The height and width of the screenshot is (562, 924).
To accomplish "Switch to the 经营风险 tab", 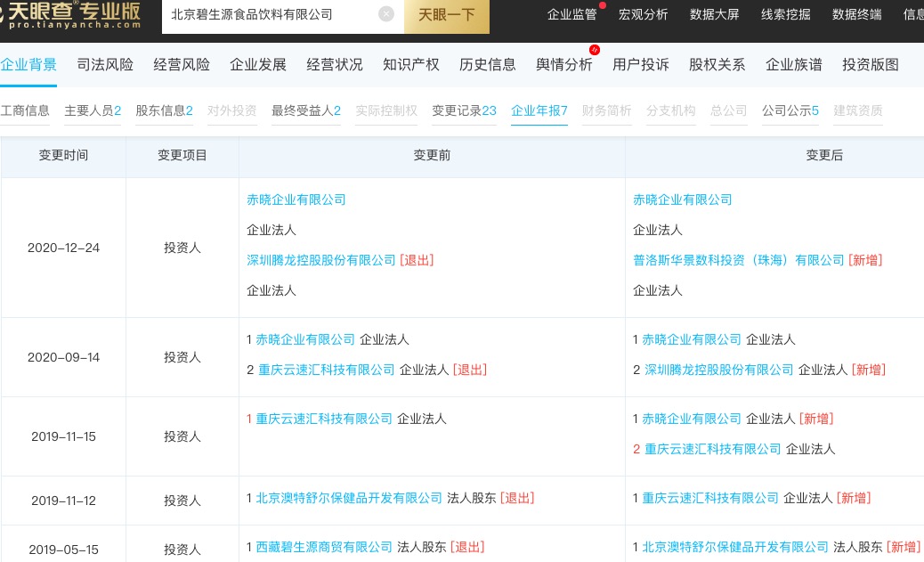I will click(182, 64).
